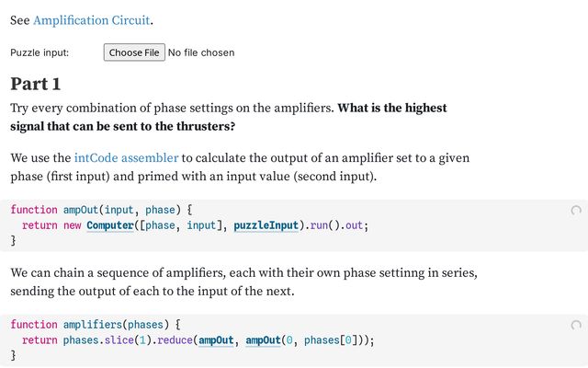This screenshot has height=368, width=588.
Task: Click the puzzleInput reference in code
Action: pos(266,225)
